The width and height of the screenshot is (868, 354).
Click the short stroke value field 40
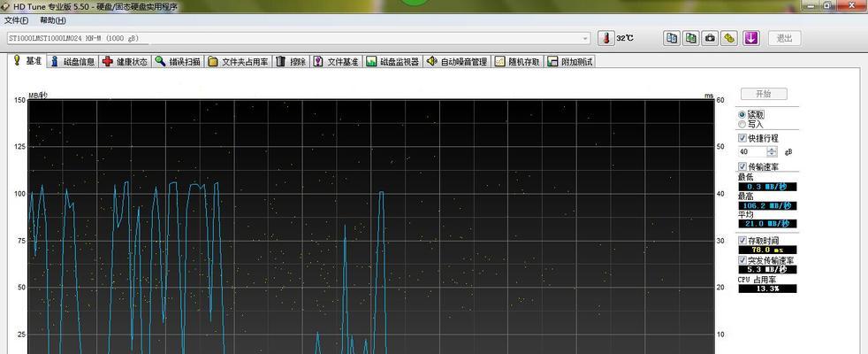[x=752, y=152]
